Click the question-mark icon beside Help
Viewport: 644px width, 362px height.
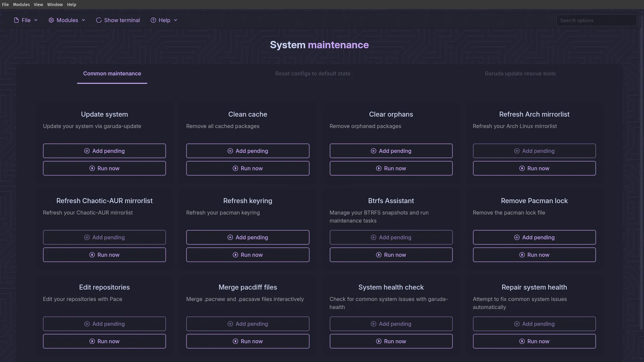153,20
